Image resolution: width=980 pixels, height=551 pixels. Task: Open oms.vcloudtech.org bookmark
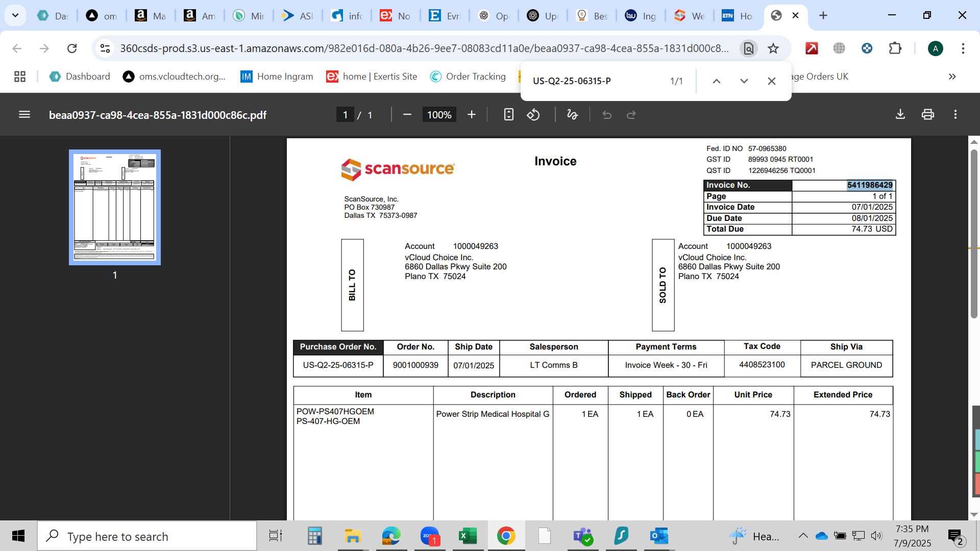174,77
